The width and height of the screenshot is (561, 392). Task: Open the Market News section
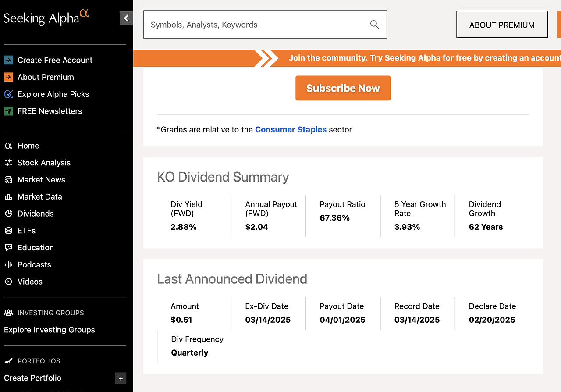[41, 180]
